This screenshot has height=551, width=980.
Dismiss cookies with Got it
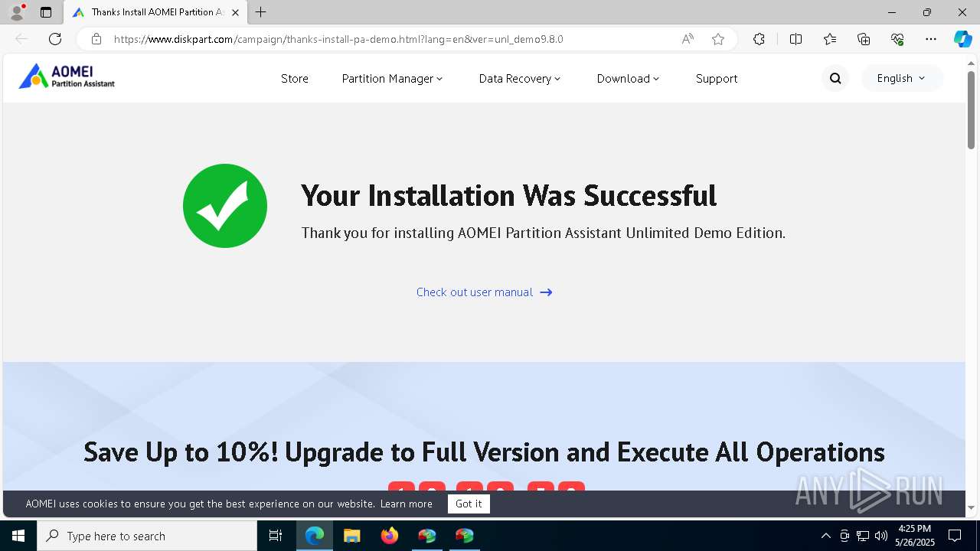(469, 504)
